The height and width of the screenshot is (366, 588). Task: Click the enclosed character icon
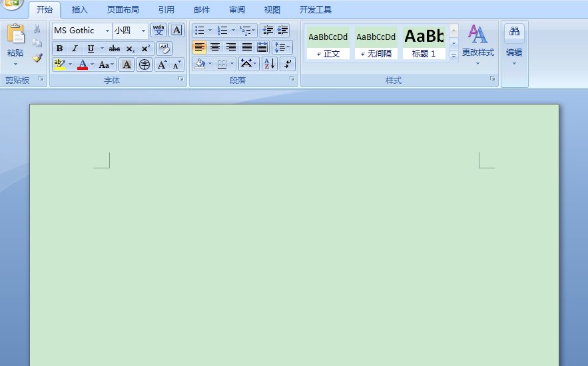tap(145, 65)
